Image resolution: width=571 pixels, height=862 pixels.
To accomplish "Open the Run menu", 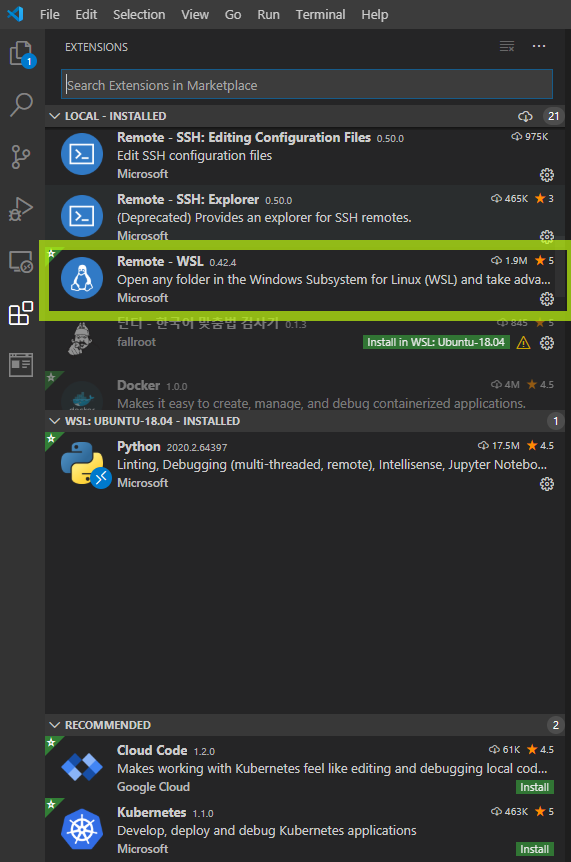I will pyautogui.click(x=268, y=14).
